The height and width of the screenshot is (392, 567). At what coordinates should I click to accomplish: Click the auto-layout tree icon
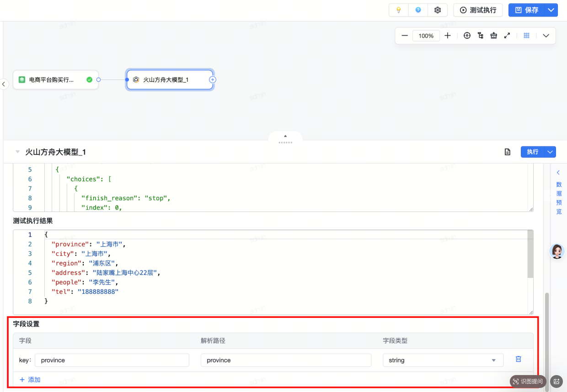[480, 36]
